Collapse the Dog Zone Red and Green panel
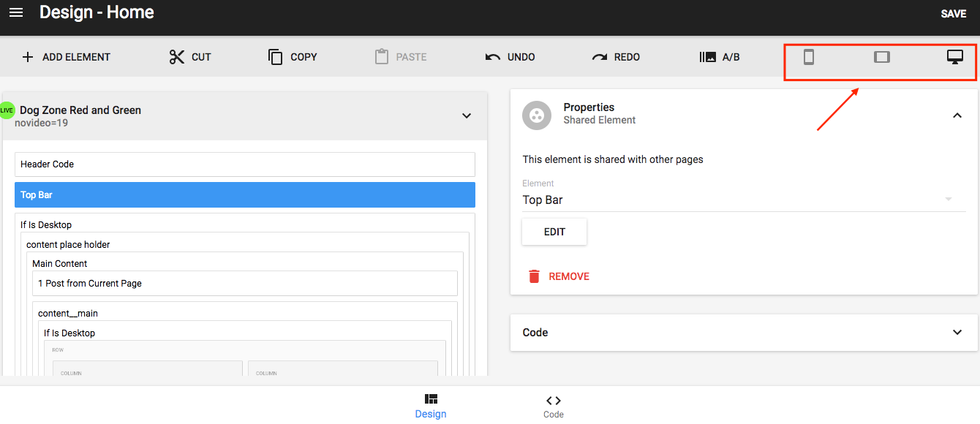980x424 pixels. coord(466,116)
